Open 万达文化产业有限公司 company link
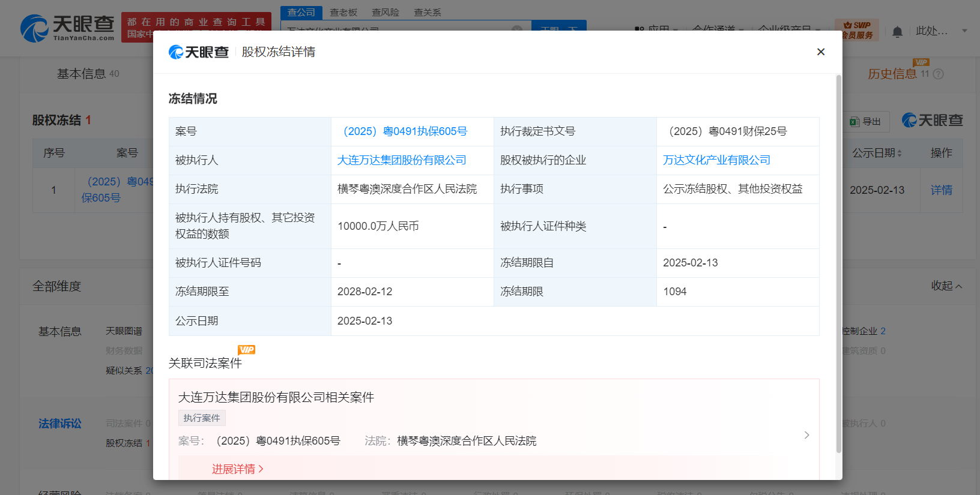This screenshot has height=495, width=980. click(716, 160)
